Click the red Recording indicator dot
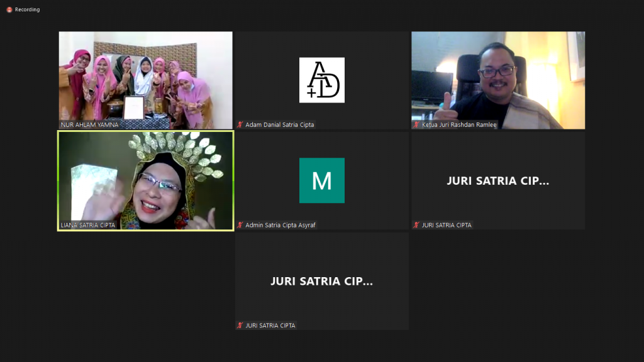 click(9, 9)
